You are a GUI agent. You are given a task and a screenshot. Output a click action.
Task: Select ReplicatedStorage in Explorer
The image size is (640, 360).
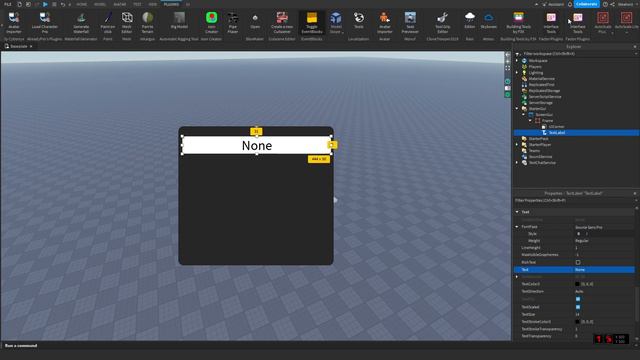[x=544, y=91]
